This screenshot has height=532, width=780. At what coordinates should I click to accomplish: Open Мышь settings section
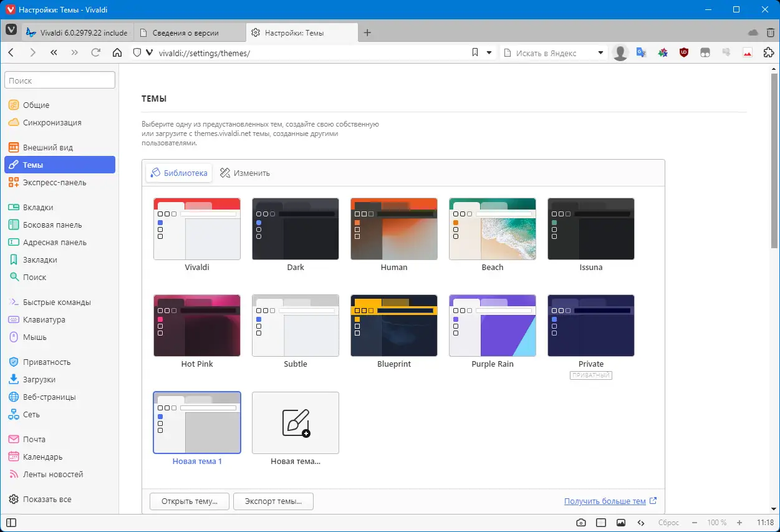[x=60, y=337]
